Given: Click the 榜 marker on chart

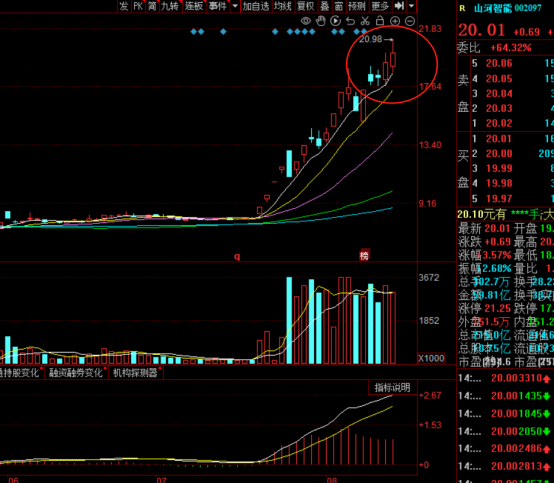Looking at the screenshot, I should pyautogui.click(x=364, y=255).
